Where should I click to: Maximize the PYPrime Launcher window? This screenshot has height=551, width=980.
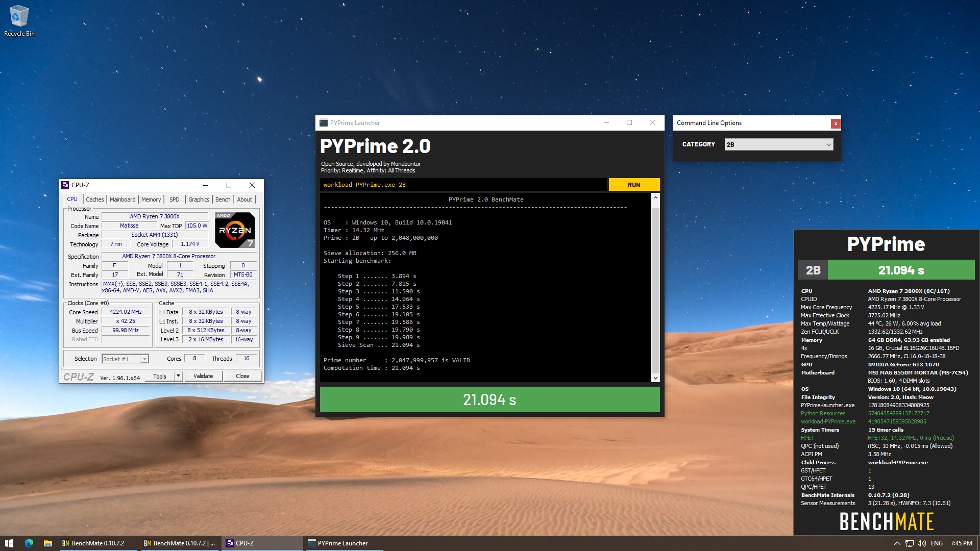click(x=629, y=123)
